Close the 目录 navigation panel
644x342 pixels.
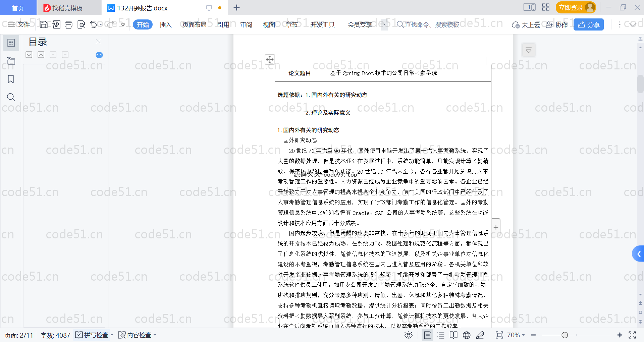(98, 41)
